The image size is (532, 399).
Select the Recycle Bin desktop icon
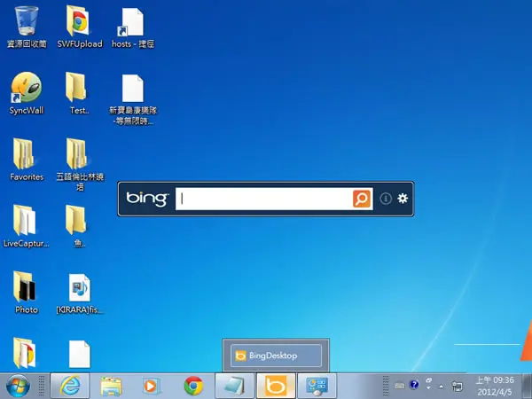coord(27,27)
